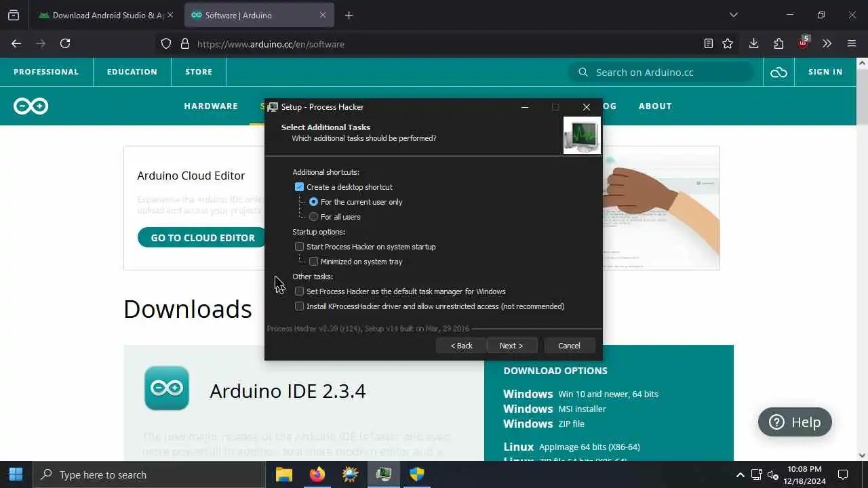The height and width of the screenshot is (488, 868).
Task: Click the shield icon in taskbar
Action: tap(417, 474)
